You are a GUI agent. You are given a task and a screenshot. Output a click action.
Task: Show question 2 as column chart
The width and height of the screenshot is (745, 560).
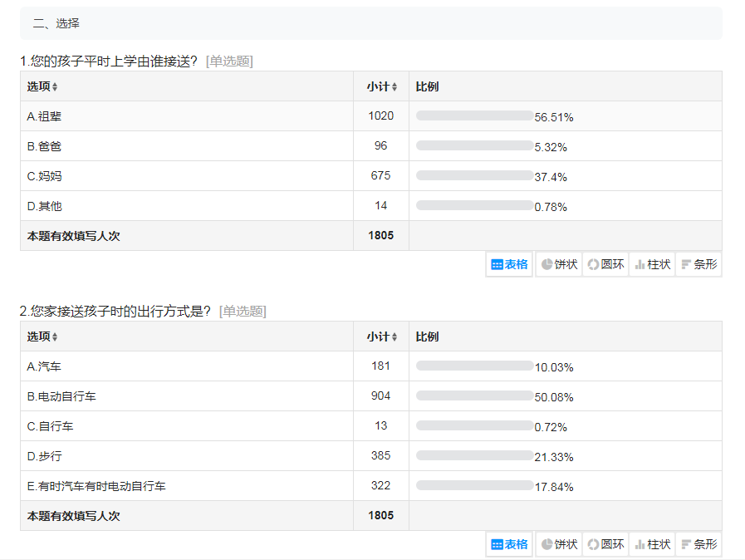[x=652, y=544]
